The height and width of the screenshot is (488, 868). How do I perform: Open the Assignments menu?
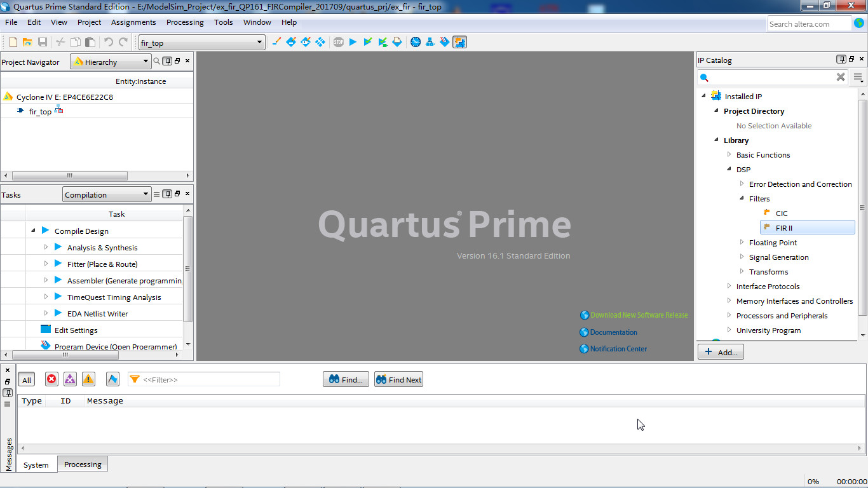point(133,22)
